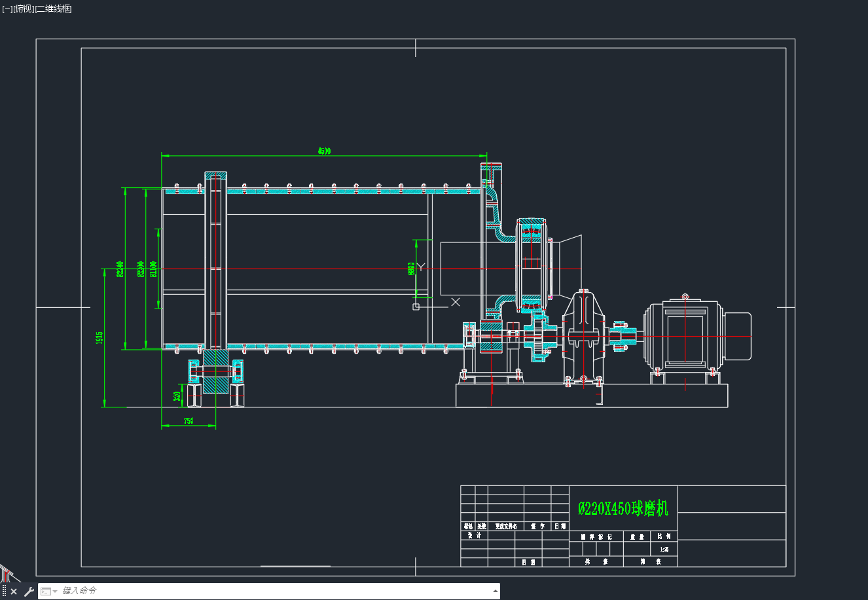Close the command line panel
This screenshot has width=868, height=600.
pos(14,591)
